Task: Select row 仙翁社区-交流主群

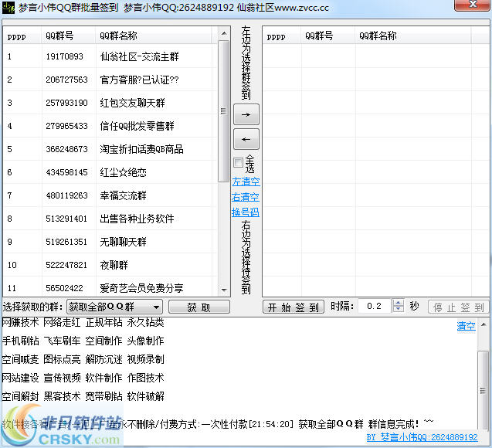Action: pos(110,56)
